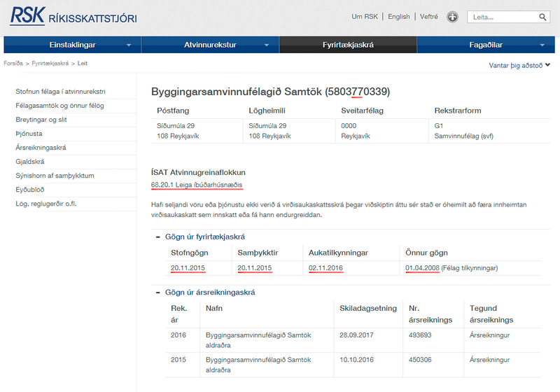Open the Um RSK page

click(364, 17)
